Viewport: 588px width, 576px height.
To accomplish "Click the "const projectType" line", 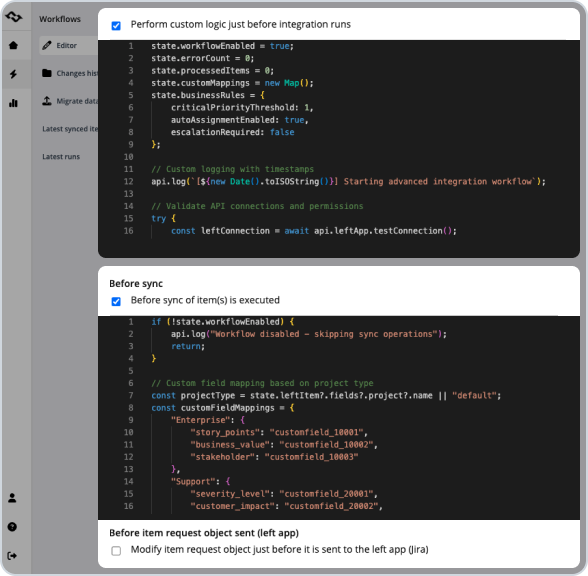I will (326, 395).
